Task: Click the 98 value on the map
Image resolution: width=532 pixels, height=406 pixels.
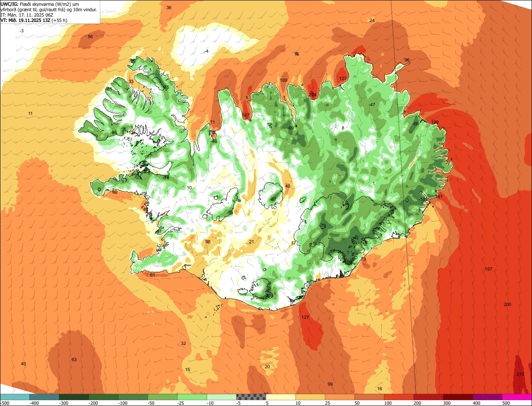Action: pyautogui.click(x=114, y=132)
